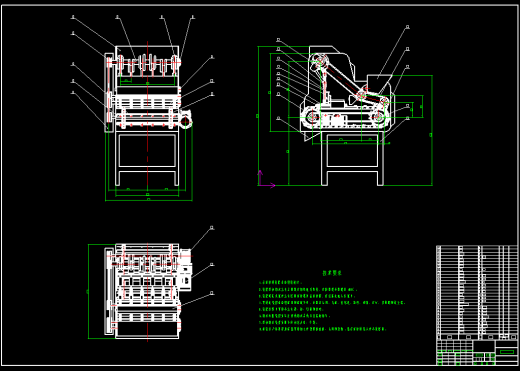Click the last line of green technical notes
Image resolution: width=520 pixels, height=371 pixels.
tap(322, 329)
